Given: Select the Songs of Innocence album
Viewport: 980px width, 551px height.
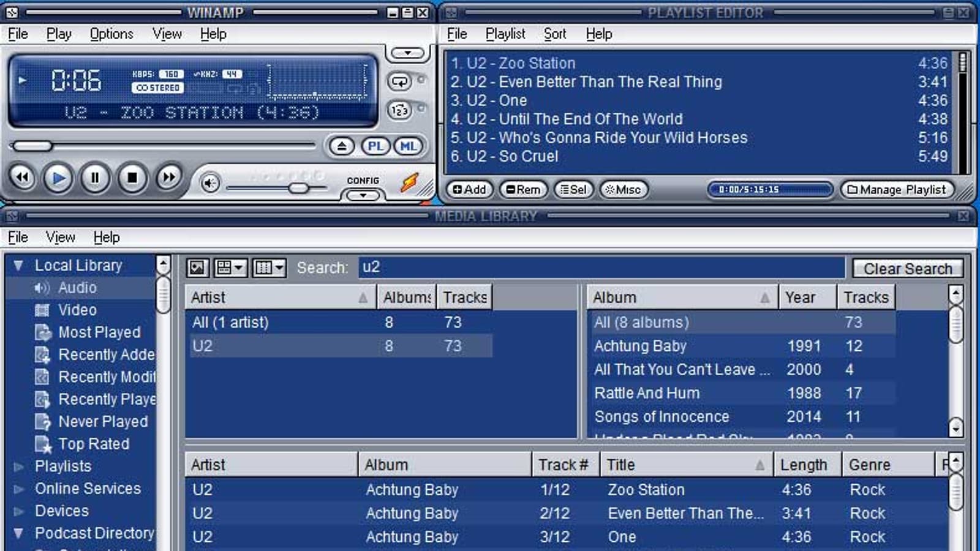Looking at the screenshot, I should [x=741, y=417].
